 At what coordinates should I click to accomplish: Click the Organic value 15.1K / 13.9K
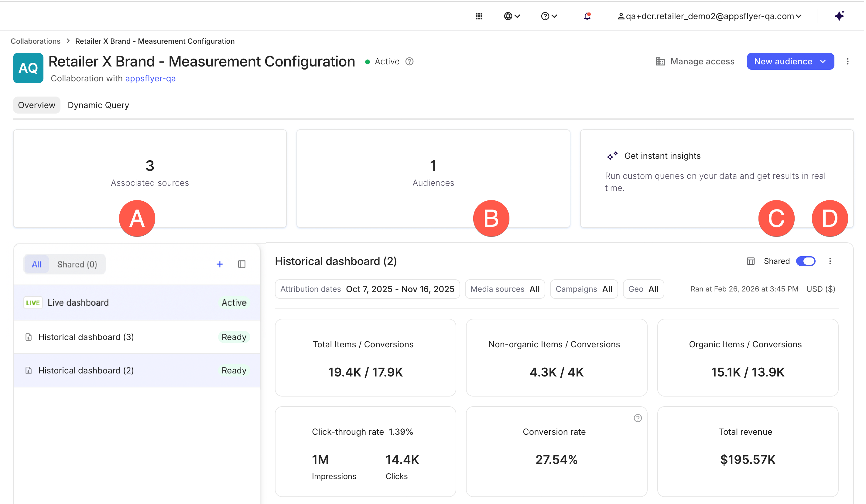click(x=748, y=373)
